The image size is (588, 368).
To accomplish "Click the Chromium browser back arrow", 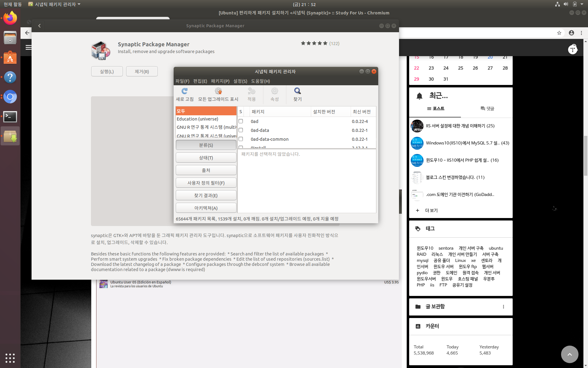I will coord(27,33).
